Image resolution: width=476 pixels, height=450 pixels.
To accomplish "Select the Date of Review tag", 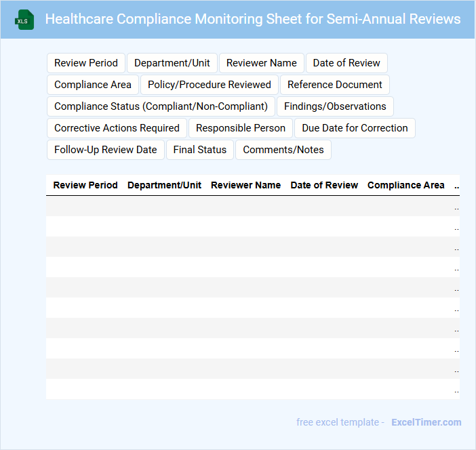I will tap(346, 63).
